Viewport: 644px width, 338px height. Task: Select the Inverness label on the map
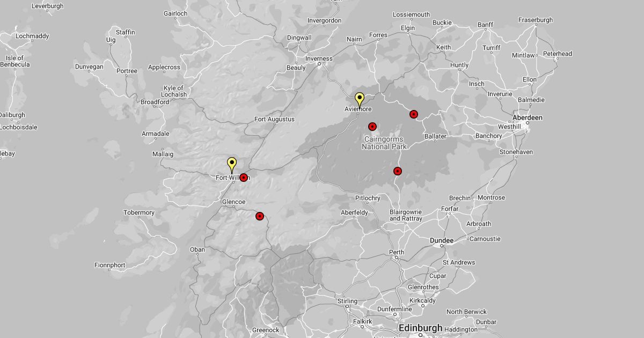click(x=319, y=59)
